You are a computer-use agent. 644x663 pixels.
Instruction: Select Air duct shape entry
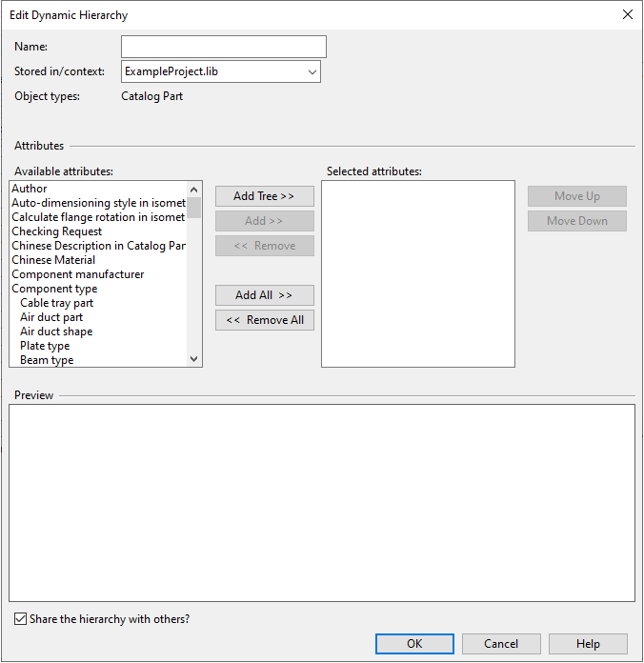tap(56, 331)
